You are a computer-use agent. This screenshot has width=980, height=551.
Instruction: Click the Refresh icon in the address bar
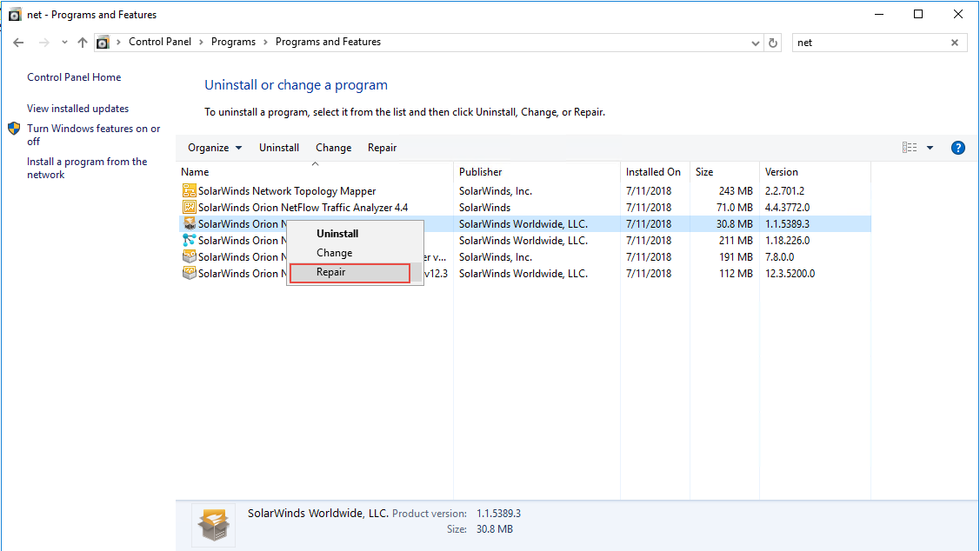[x=773, y=42]
